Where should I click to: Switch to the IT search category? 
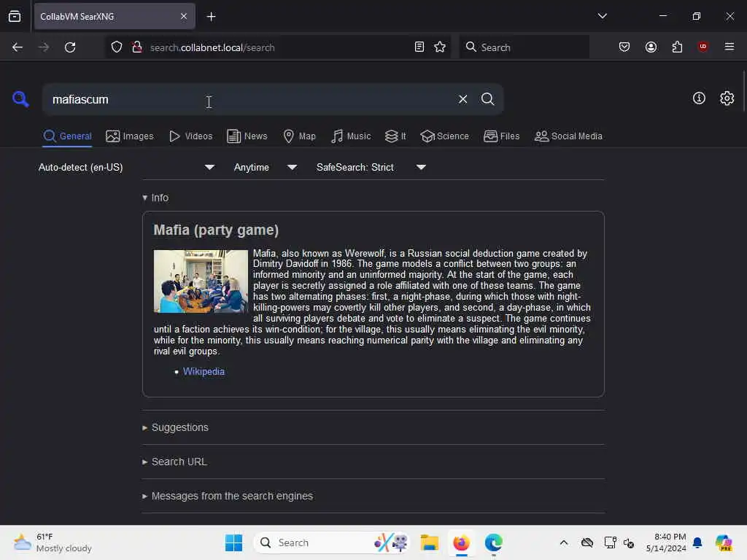click(x=395, y=136)
